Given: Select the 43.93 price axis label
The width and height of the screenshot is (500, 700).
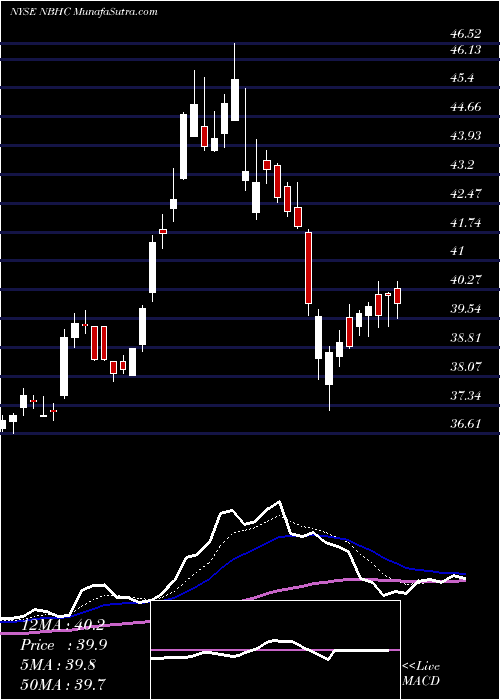Looking at the screenshot, I should [465, 136].
